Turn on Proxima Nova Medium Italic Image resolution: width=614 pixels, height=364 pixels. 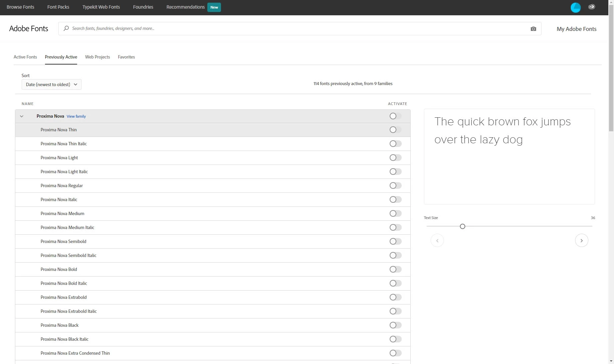tap(395, 227)
